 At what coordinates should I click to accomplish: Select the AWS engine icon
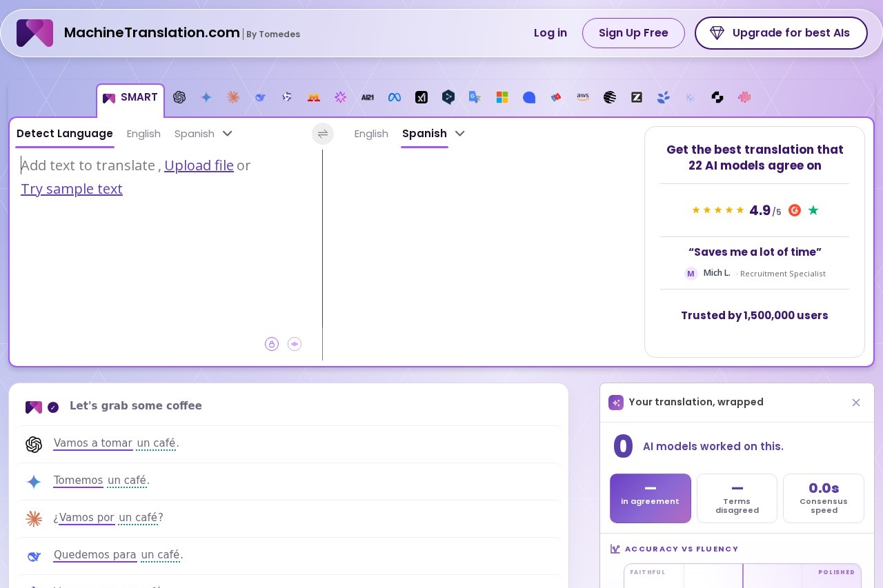click(x=583, y=97)
